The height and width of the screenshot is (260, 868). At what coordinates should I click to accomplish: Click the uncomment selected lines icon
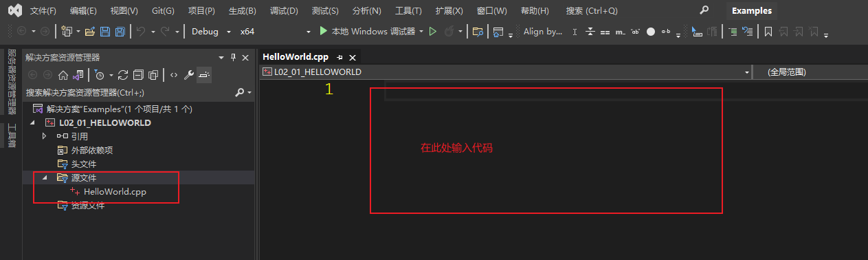748,32
